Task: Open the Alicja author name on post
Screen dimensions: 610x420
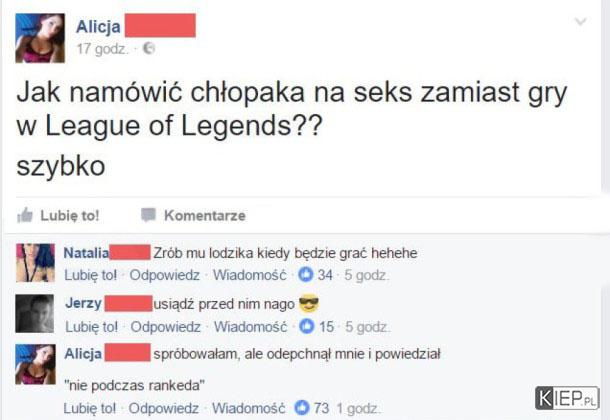Action: pos(98,26)
